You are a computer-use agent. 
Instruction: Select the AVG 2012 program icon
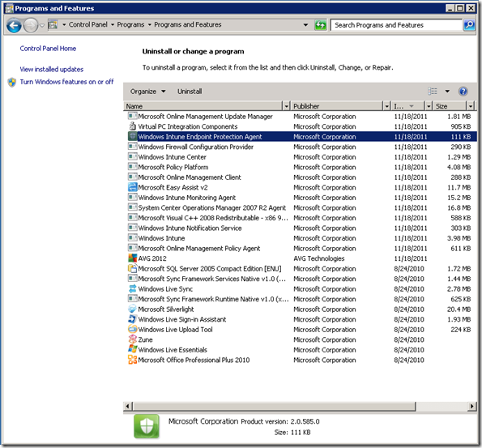click(x=133, y=258)
